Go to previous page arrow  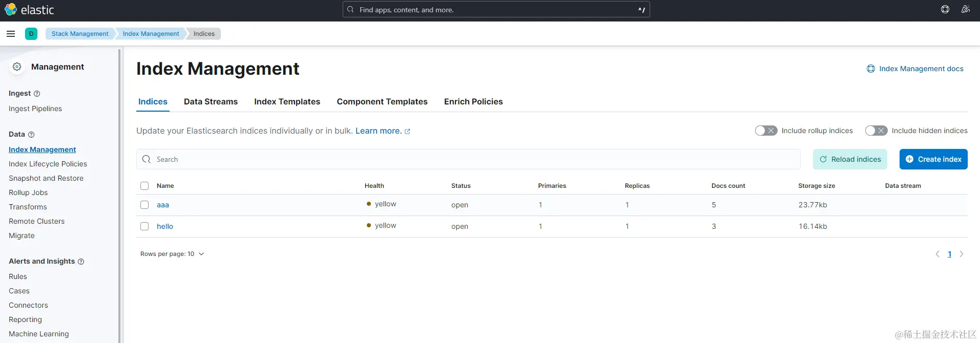pos(937,254)
